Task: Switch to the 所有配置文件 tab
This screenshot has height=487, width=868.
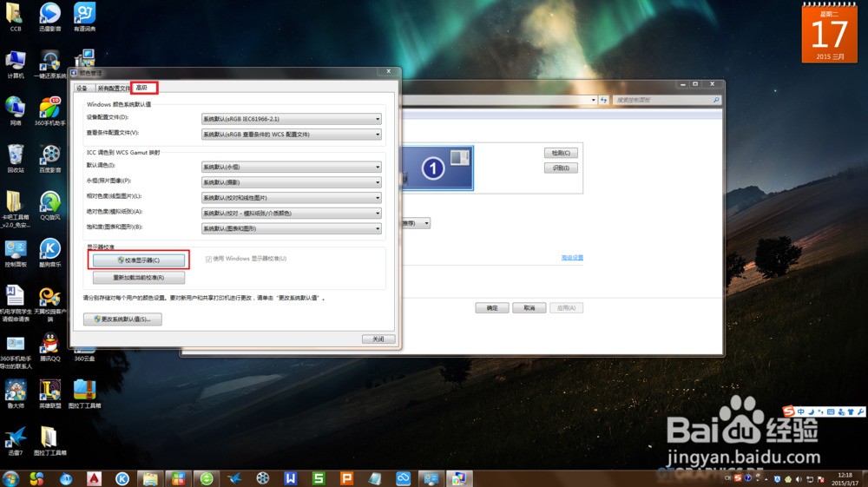Action: coord(114,88)
